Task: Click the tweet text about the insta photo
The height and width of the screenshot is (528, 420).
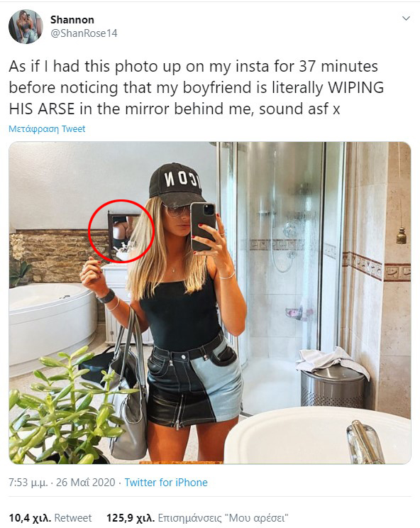Action: coord(197,87)
